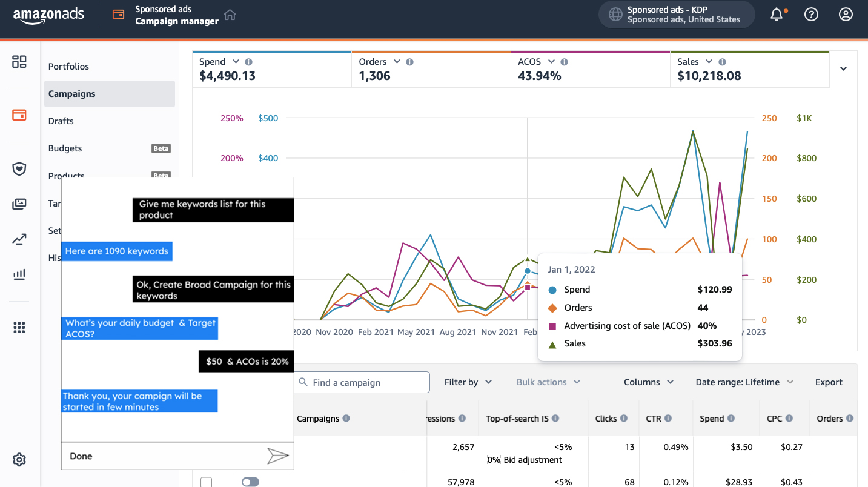Viewport: 868px width, 487px height.
Task: Open the settings gear in sidebar
Action: (19, 460)
